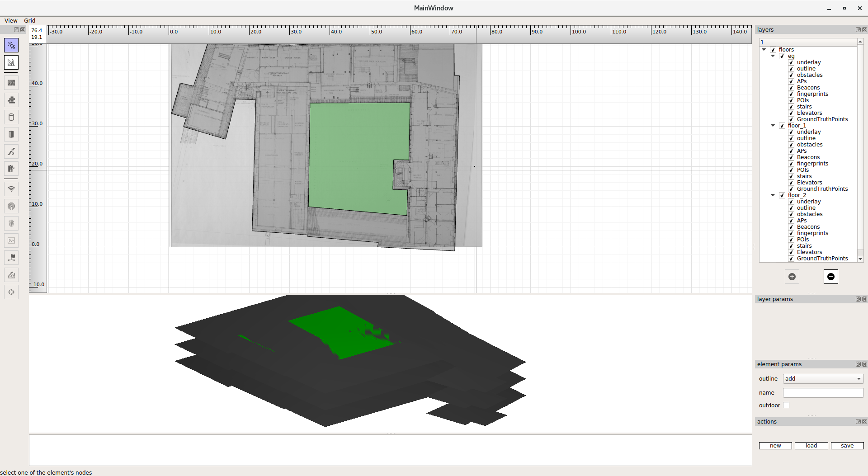
Task: Open the outline add dropdown
Action: (x=823, y=379)
